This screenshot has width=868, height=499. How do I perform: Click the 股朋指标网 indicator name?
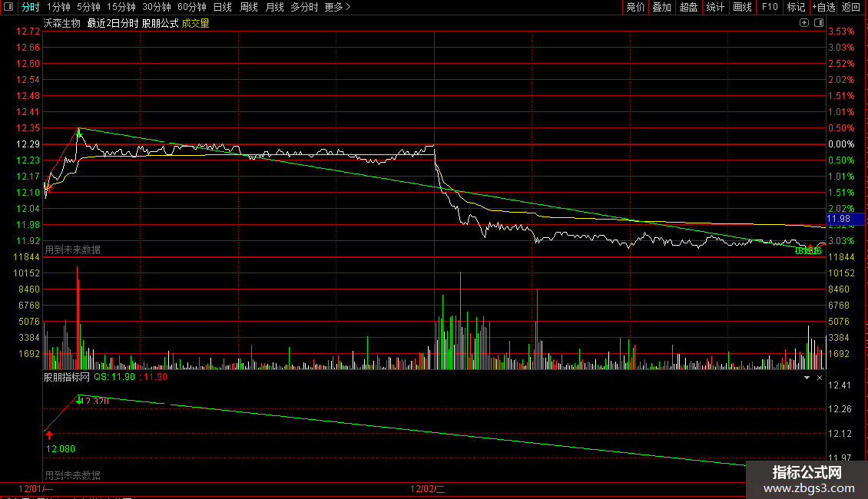pos(66,377)
